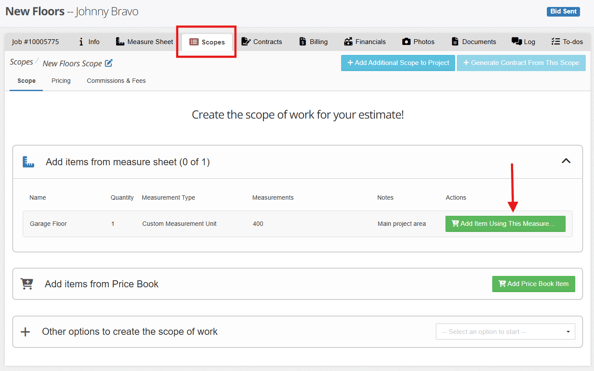This screenshot has width=594, height=371.
Task: Click the Job #10005775 label
Action: [35, 42]
